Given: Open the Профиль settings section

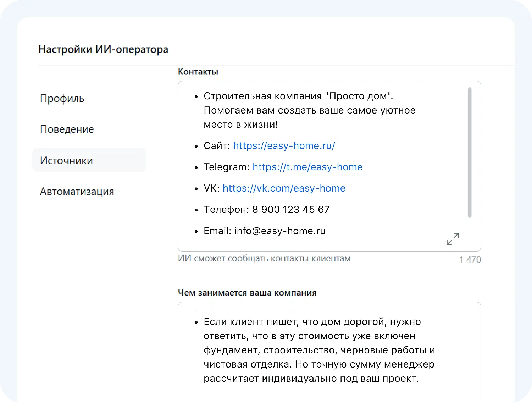Looking at the screenshot, I should point(62,99).
